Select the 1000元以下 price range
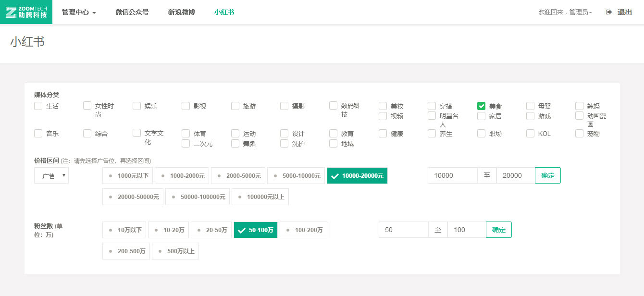 coord(127,175)
